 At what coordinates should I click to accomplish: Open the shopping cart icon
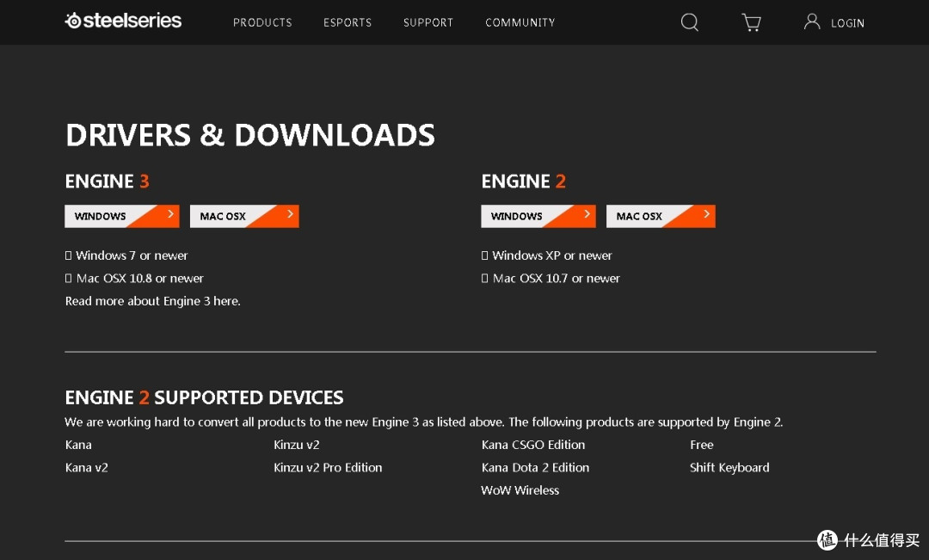tap(751, 22)
